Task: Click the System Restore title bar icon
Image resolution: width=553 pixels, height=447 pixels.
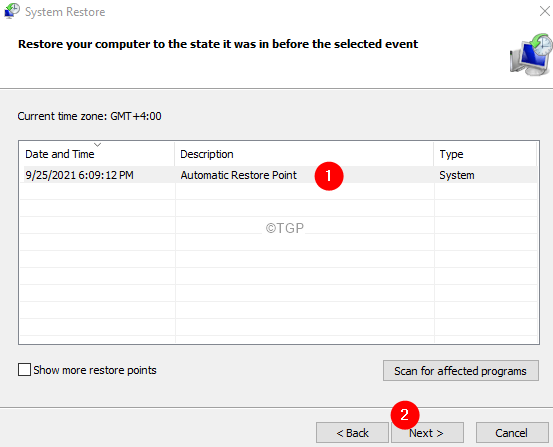Action: [12, 11]
